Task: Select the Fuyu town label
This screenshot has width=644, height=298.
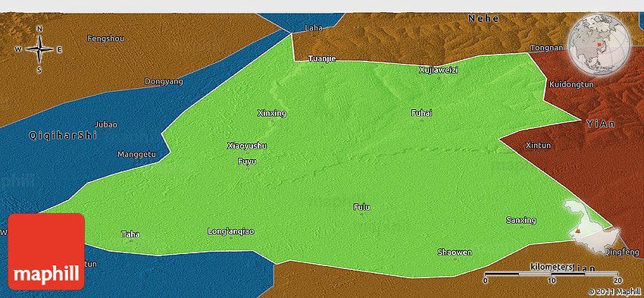Action: tap(247, 162)
